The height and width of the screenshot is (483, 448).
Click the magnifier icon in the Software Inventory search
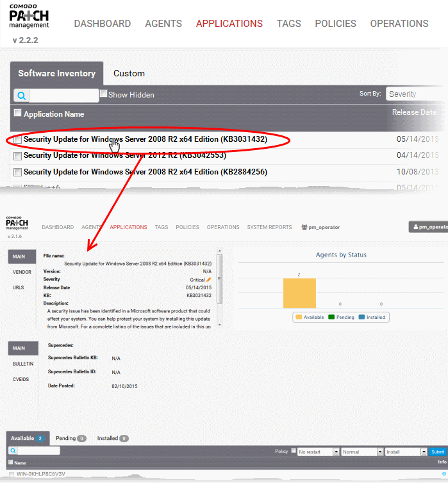(22, 96)
